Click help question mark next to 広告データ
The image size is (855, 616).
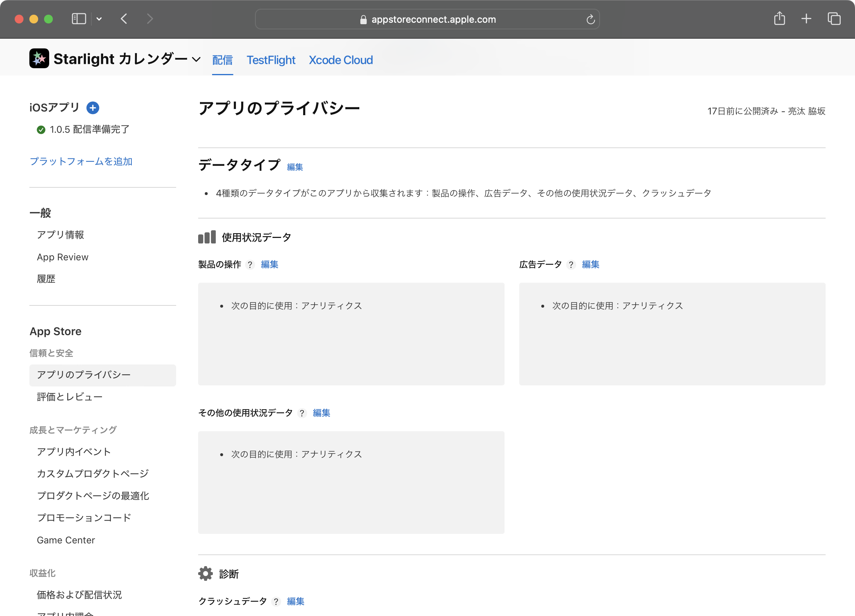(x=571, y=265)
